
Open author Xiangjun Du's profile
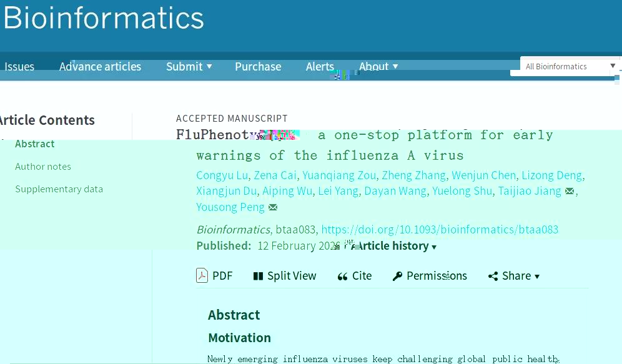pyautogui.click(x=227, y=190)
